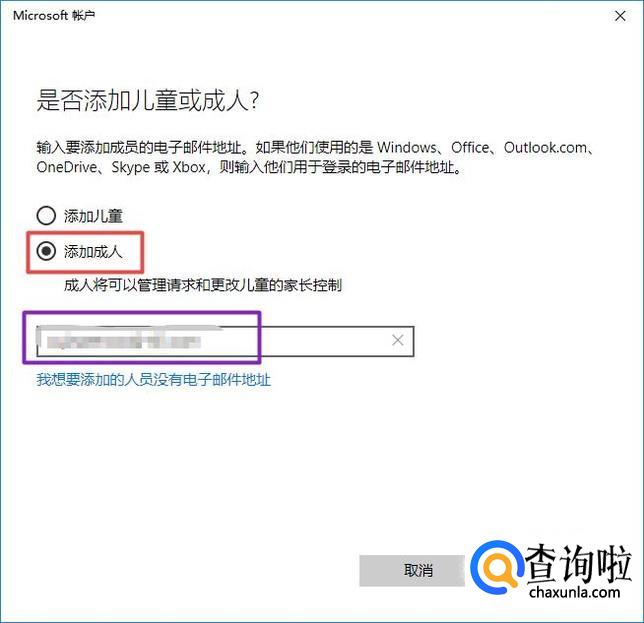
Task: Select the 添加成人 radio circle
Action: pos(46,251)
